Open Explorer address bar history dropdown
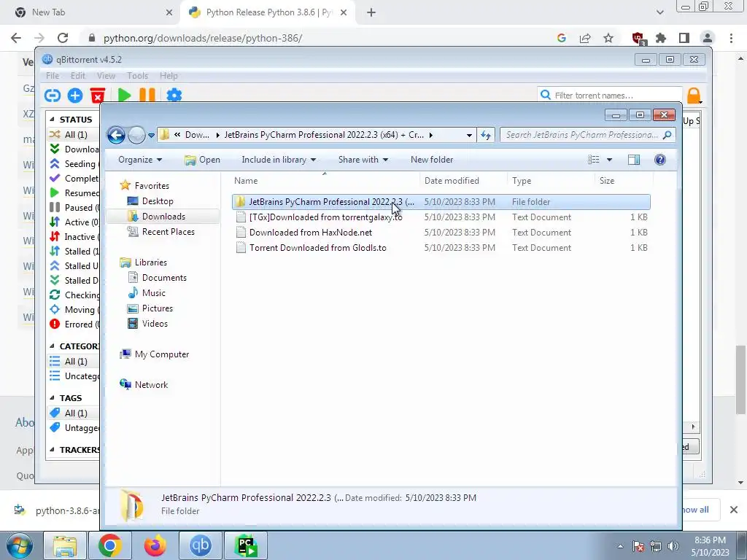 [469, 135]
